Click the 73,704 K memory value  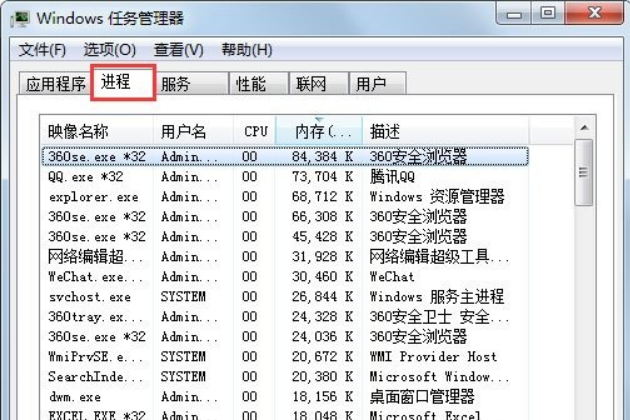pyautogui.click(x=323, y=176)
